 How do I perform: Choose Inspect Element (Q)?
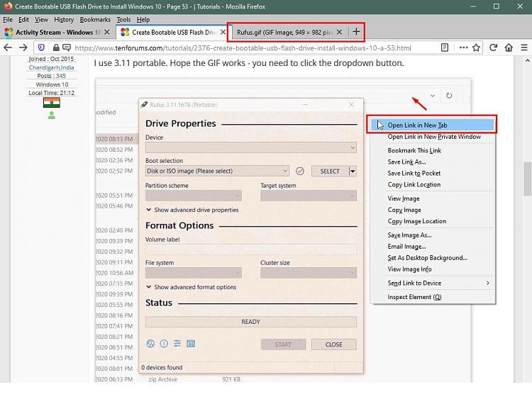(433, 297)
